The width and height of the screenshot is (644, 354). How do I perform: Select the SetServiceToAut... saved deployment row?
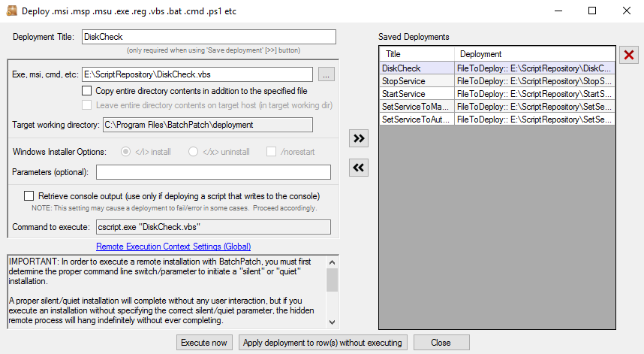point(498,120)
